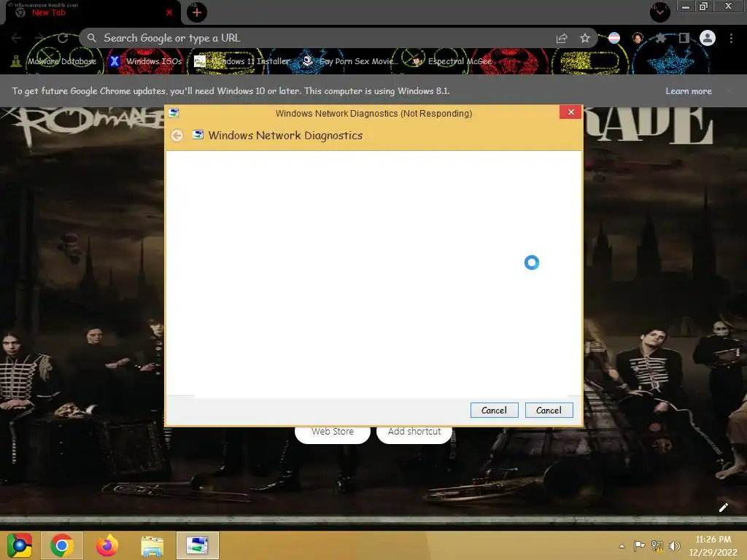Screen dimensions: 747x560
Task: Click Learn more in the update infobar
Action: 689,91
